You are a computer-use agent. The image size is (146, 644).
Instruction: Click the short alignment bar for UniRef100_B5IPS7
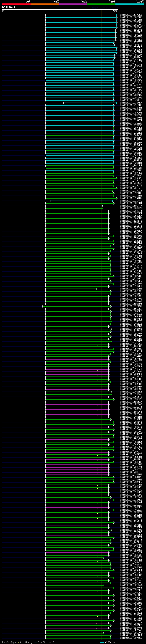(x=74, y=206)
